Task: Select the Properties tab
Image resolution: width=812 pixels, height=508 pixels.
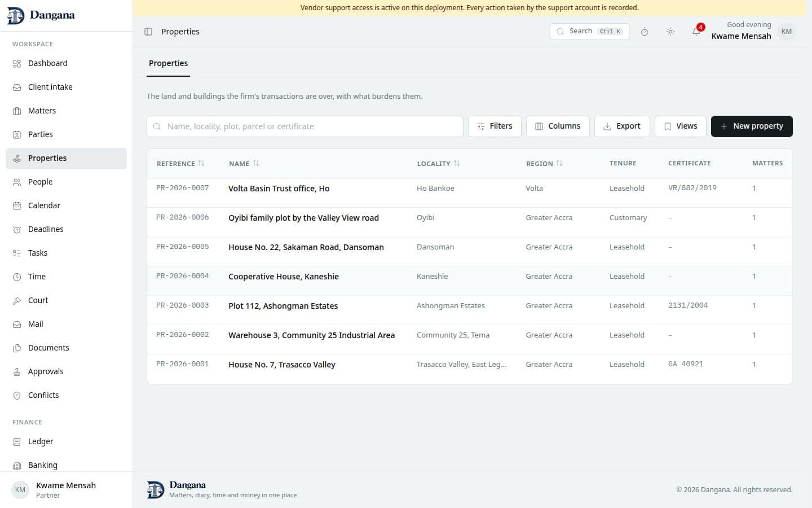Action: [168, 63]
